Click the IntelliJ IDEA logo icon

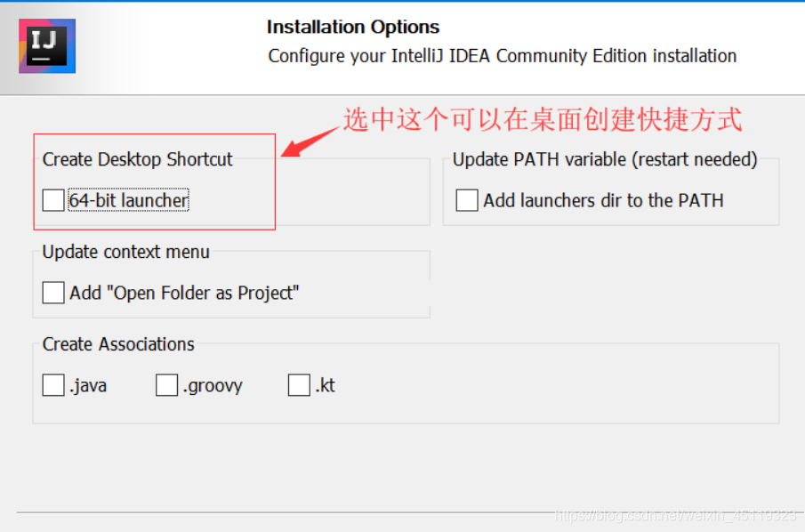coord(47,46)
